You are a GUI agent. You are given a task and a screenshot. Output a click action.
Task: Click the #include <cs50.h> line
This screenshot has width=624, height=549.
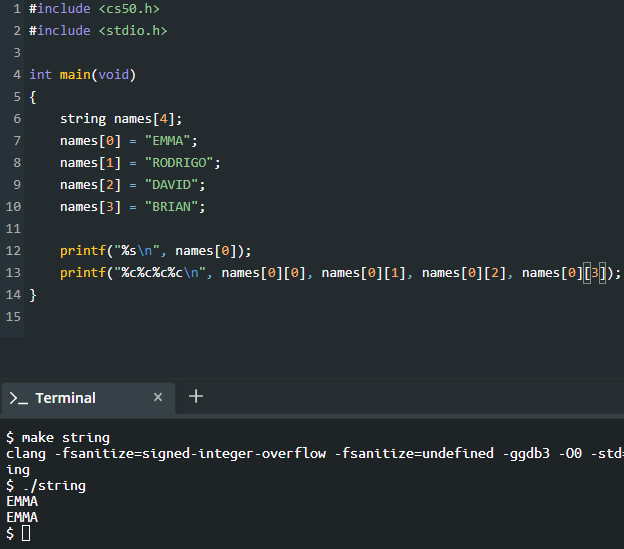pyautogui.click(x=94, y=9)
